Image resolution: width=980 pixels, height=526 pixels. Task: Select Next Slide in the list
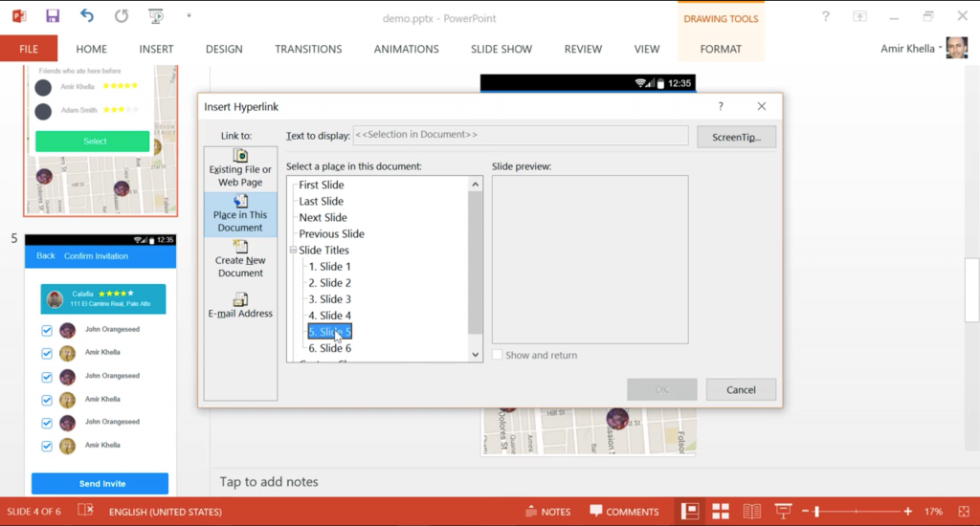323,217
